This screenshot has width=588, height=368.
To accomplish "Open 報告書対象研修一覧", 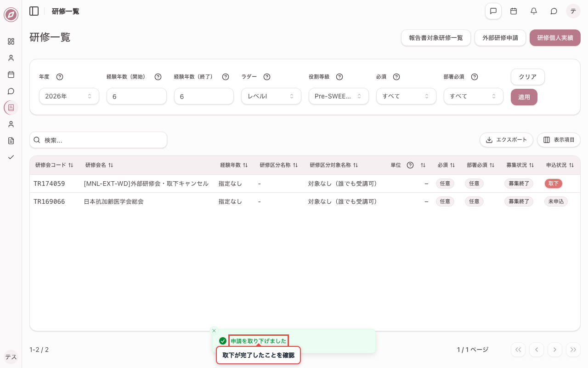I will pyautogui.click(x=436, y=38).
